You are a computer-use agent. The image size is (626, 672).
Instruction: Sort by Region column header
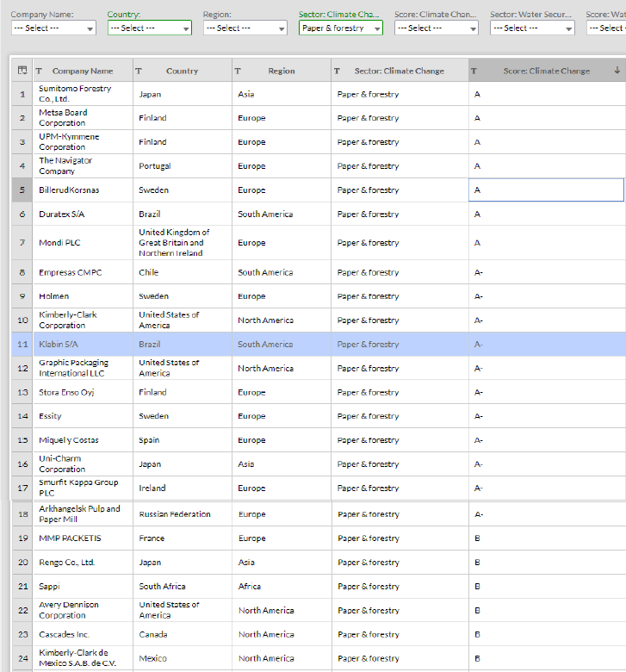coord(282,71)
